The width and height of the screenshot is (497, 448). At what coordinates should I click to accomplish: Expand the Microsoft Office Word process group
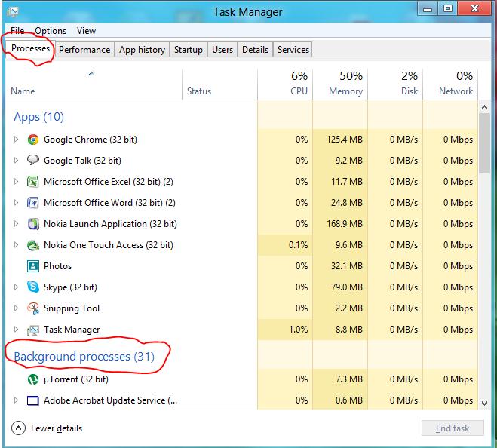pyautogui.click(x=17, y=203)
